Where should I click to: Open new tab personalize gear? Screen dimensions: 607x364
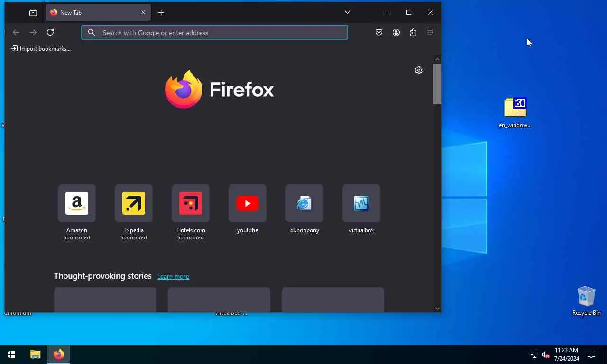pos(419,70)
